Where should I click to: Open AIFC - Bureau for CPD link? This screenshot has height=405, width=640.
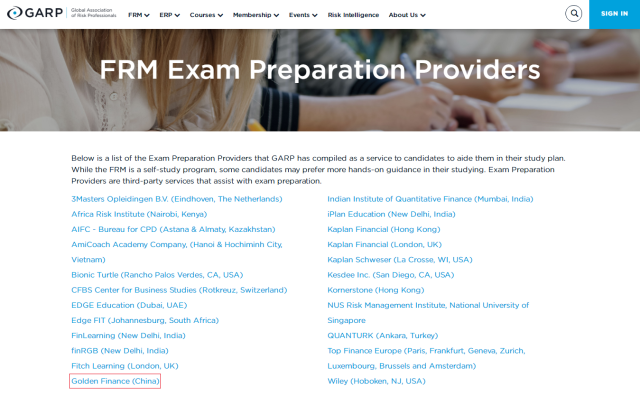coord(173,229)
